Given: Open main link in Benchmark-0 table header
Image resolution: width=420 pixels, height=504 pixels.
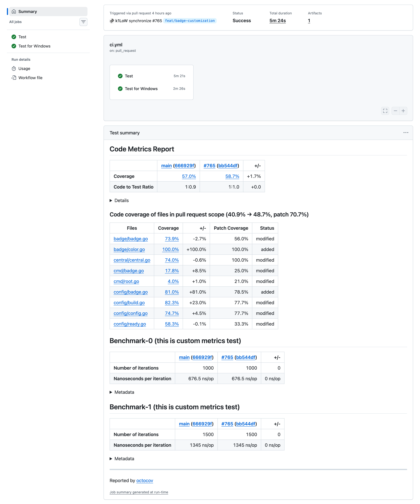Looking at the screenshot, I should (184, 357).
